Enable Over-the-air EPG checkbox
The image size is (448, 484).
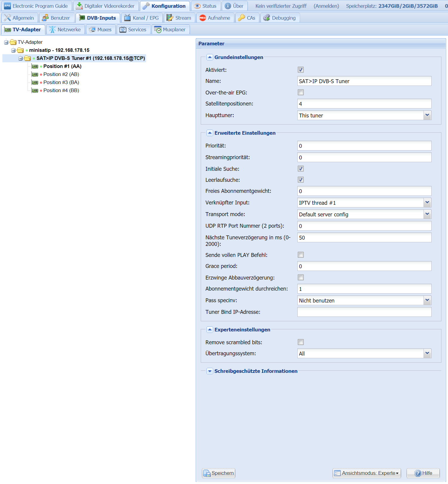click(x=301, y=92)
